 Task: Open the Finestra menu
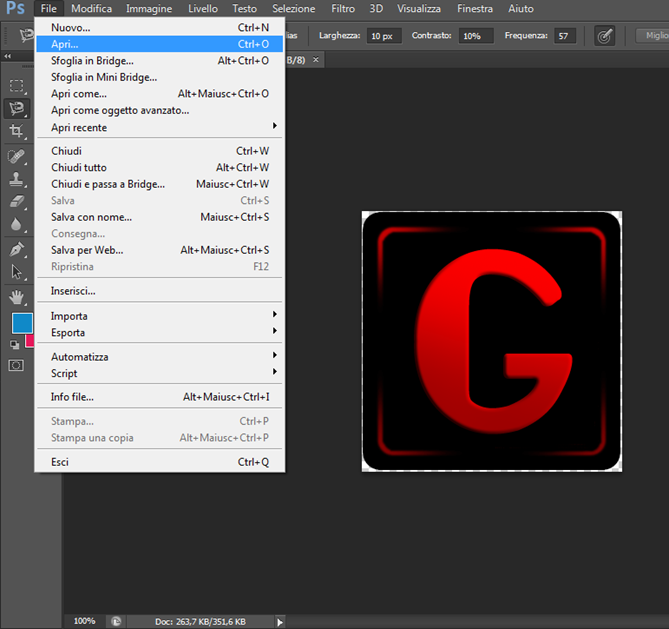[x=475, y=9]
